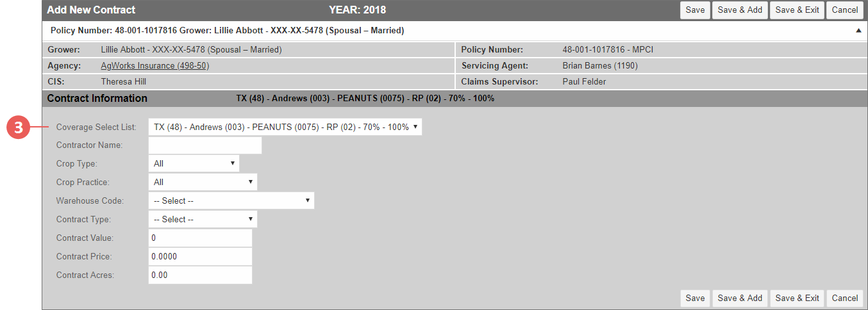Viewport: 868px width, 310px height.
Task: Click the top Save & Add button
Action: pyautogui.click(x=740, y=10)
